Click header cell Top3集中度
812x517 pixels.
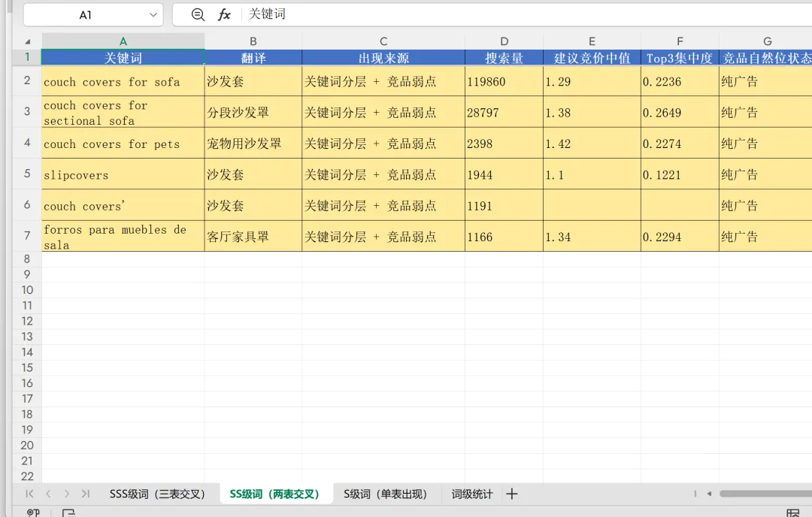coord(680,57)
